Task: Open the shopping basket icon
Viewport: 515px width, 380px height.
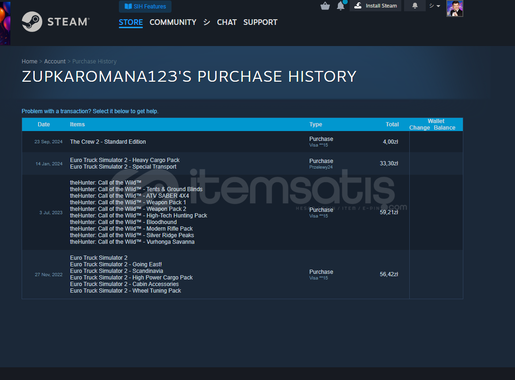Action: pos(325,6)
